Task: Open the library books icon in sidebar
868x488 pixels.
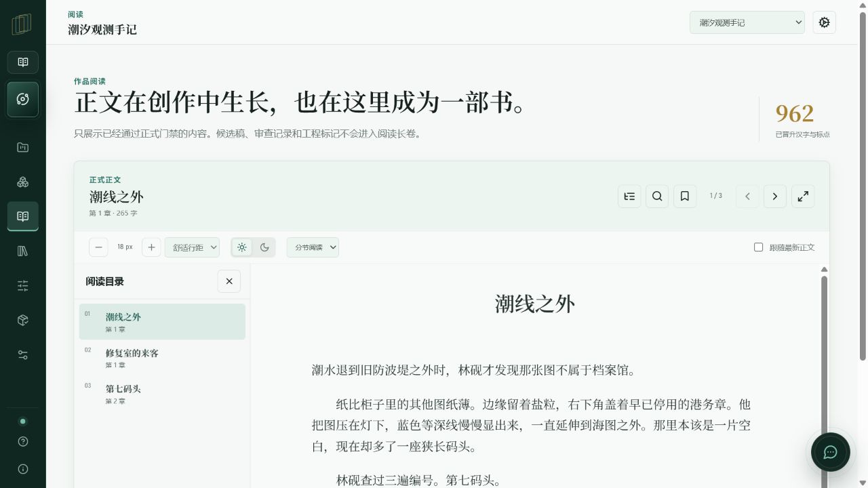Action: [23, 251]
